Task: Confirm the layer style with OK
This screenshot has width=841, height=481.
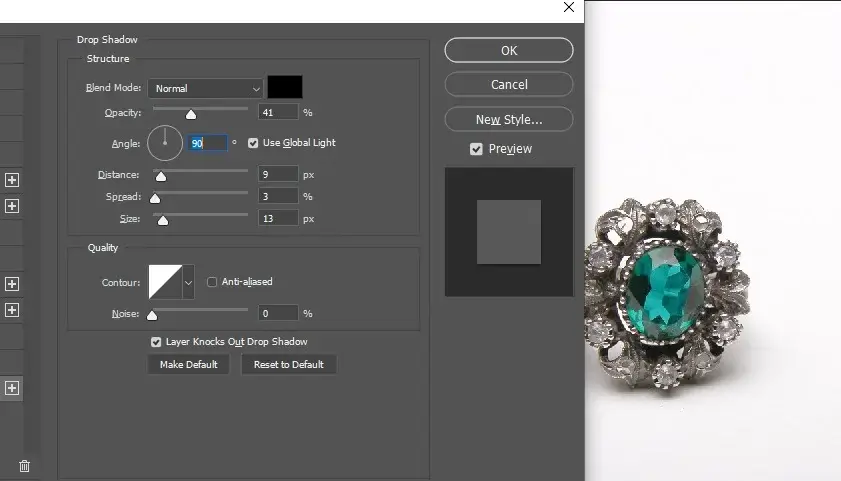Action: coord(509,50)
